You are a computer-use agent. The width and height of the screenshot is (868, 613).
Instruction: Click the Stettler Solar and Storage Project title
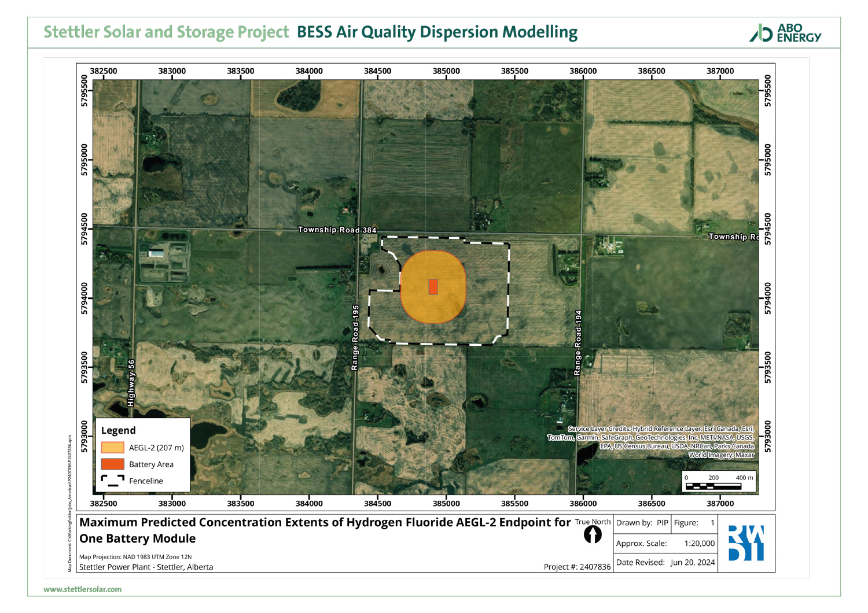click(166, 32)
